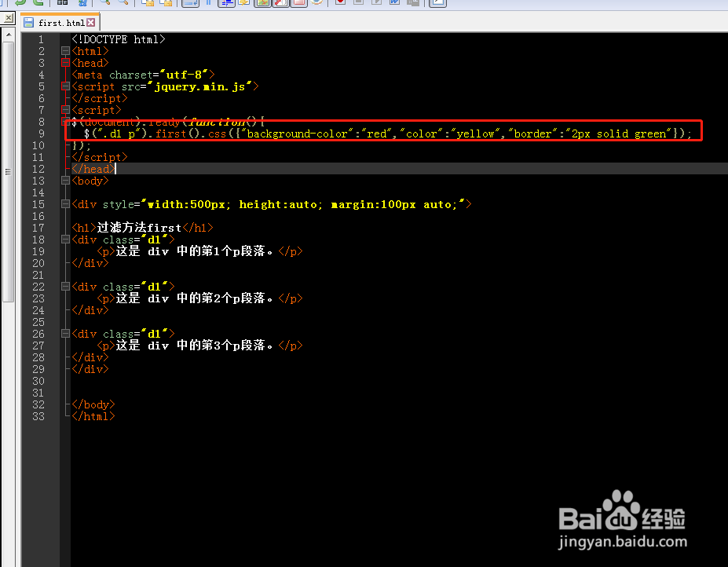Click the 第2个p段落 paragraph line
The height and width of the screenshot is (567, 728).
199,298
